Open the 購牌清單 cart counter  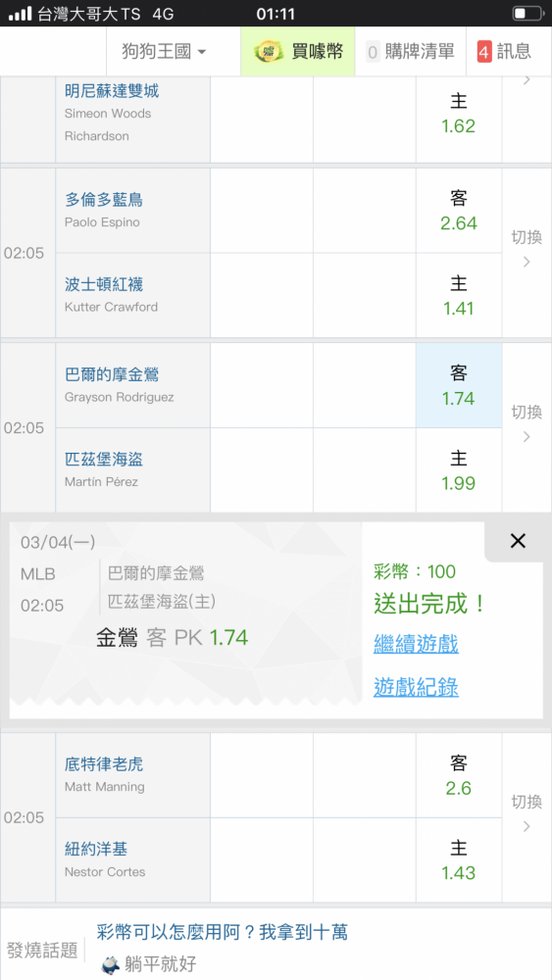tap(410, 52)
